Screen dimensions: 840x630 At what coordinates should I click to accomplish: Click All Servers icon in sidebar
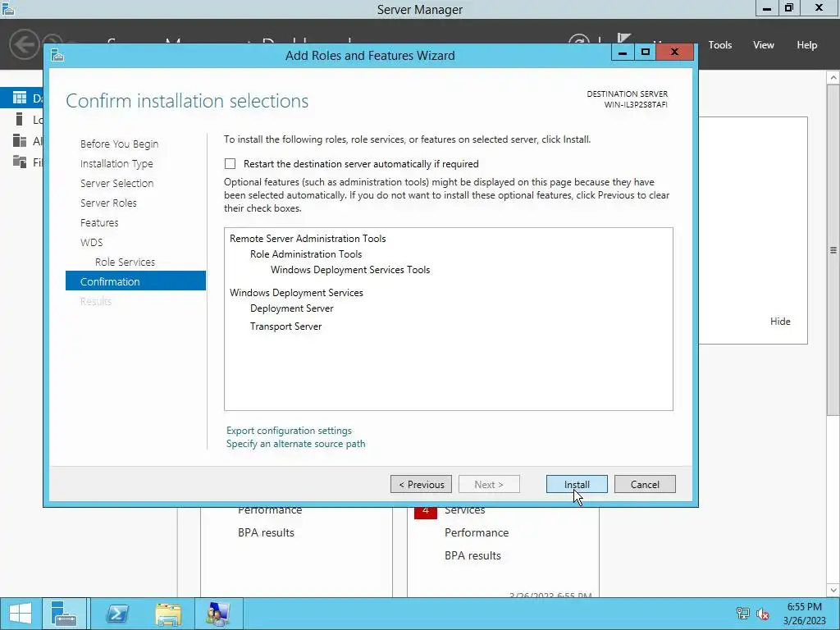point(20,140)
